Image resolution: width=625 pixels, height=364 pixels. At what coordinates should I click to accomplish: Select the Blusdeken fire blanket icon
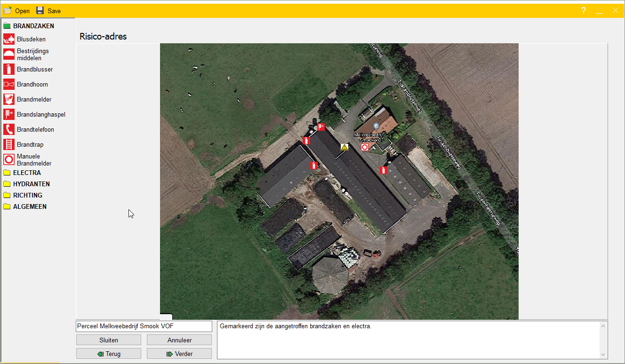pos(9,40)
